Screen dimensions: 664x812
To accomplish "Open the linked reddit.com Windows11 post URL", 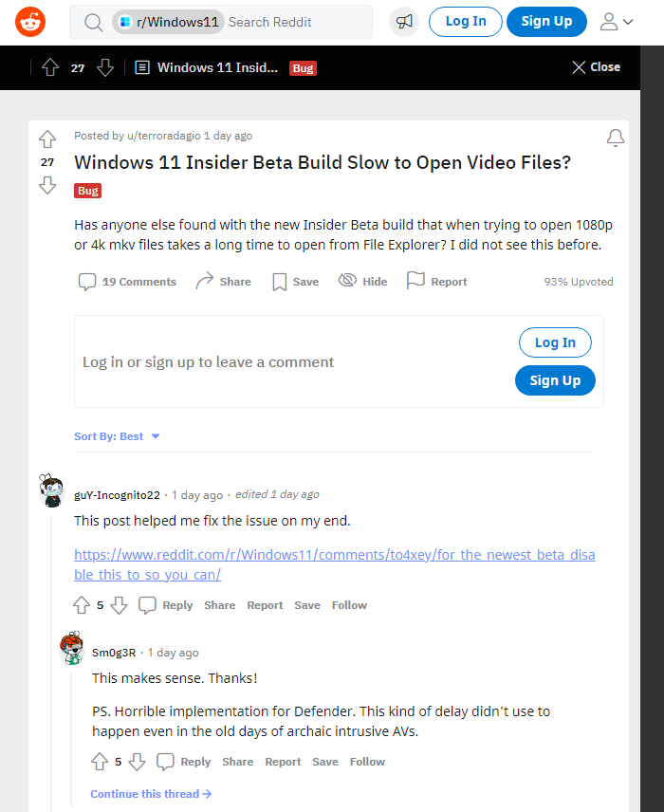I will [x=334, y=564].
